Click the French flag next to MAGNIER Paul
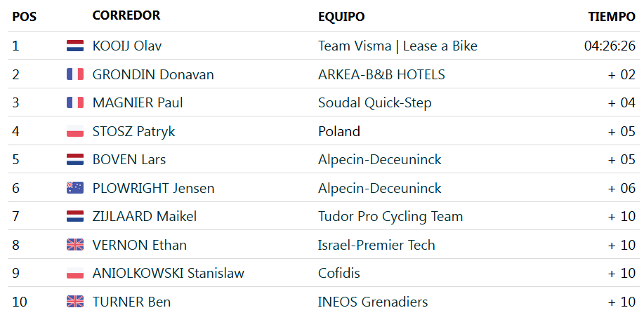 [x=75, y=102]
